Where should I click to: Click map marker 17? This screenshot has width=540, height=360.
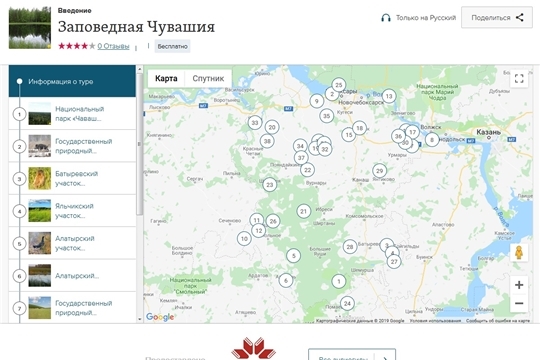point(412,132)
